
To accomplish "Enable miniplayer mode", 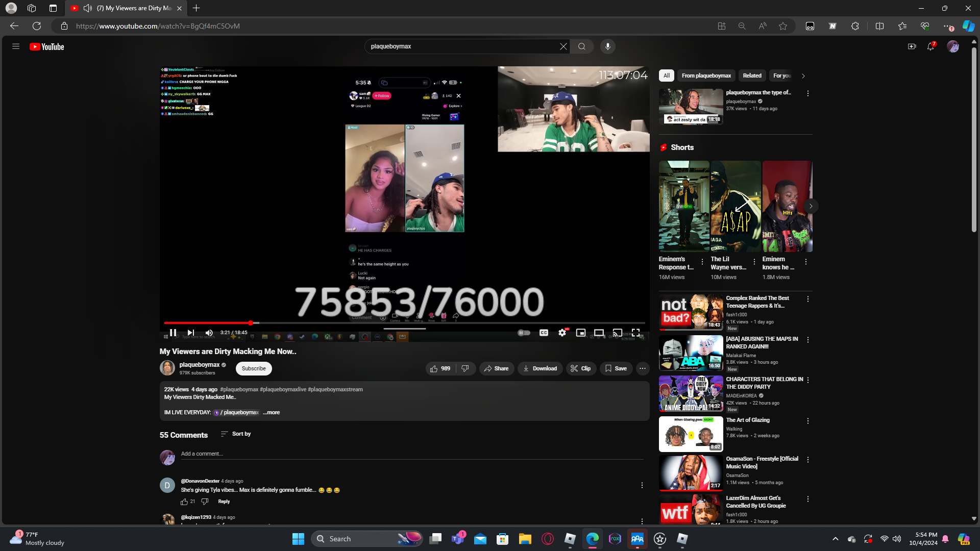I will coord(580,333).
